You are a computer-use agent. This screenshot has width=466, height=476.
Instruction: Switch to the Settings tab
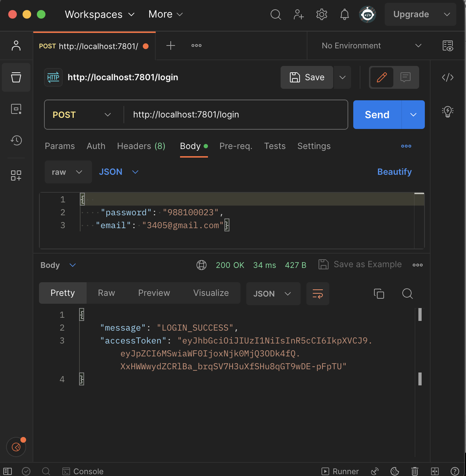click(x=314, y=146)
